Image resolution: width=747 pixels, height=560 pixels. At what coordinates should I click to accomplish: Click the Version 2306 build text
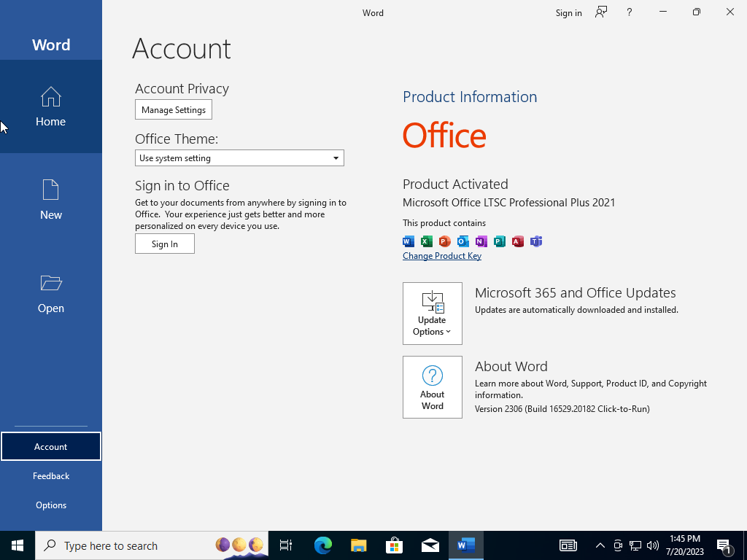tap(562, 409)
